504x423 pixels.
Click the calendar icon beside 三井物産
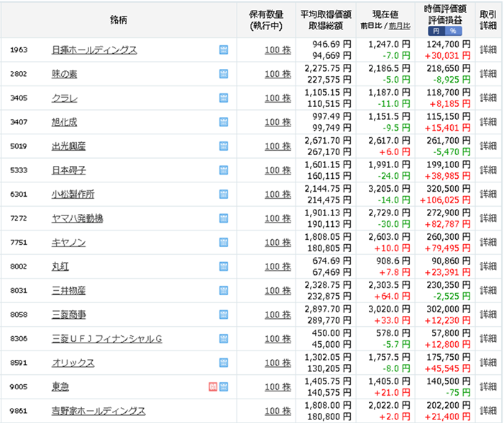tap(224, 291)
